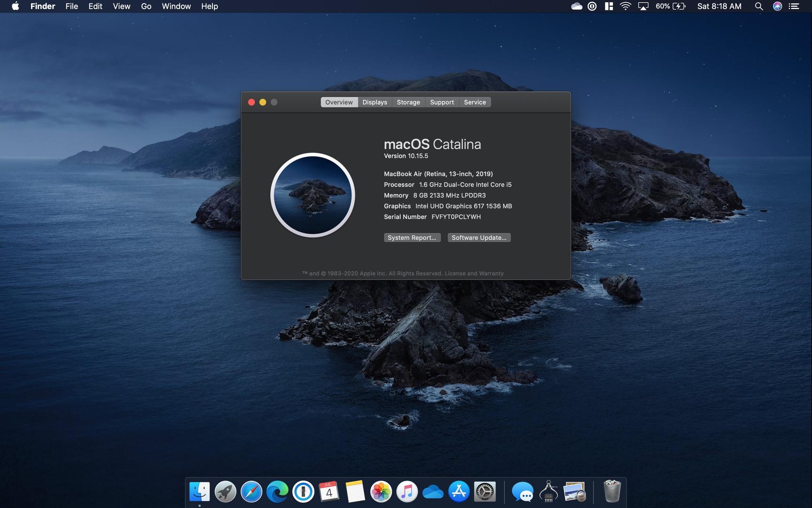812x508 pixels.
Task: Open Spotlight search magnifier
Action: coord(758,6)
